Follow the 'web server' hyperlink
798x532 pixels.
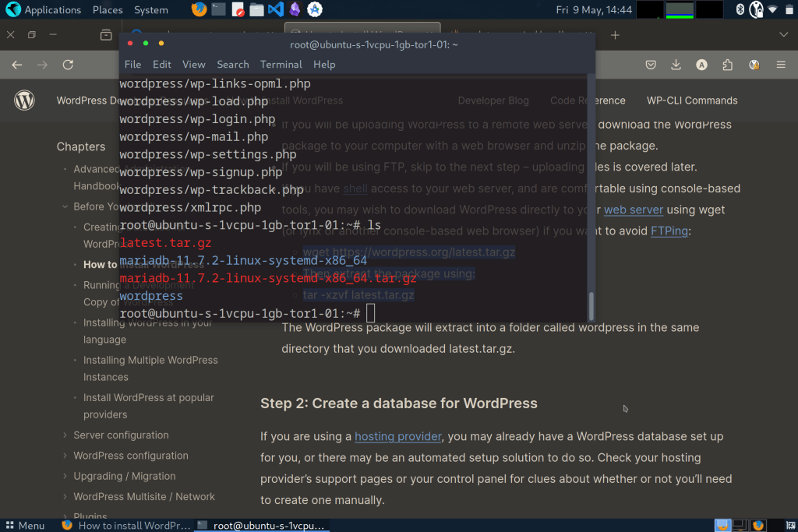click(633, 210)
